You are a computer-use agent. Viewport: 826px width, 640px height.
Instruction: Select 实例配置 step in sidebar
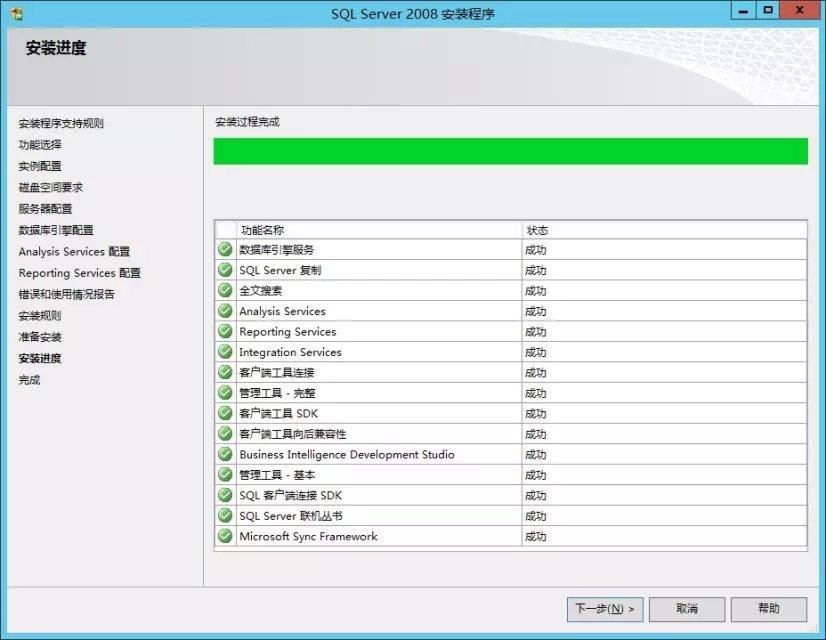pyautogui.click(x=40, y=166)
